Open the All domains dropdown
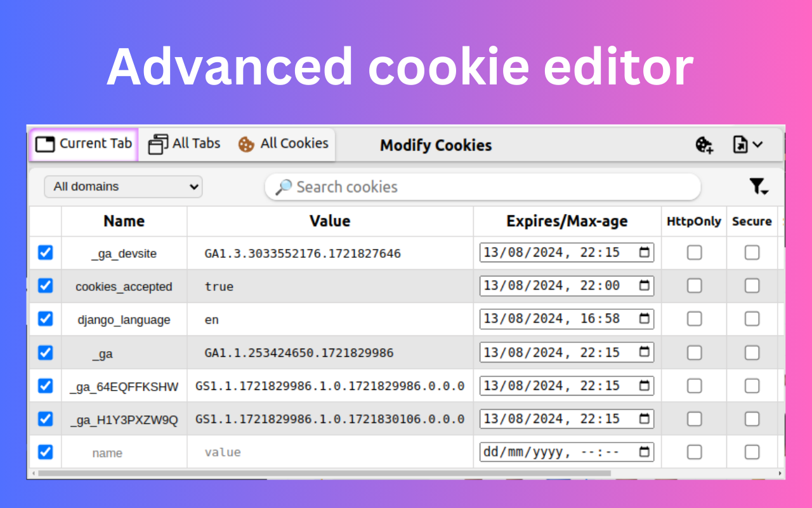Image resolution: width=812 pixels, height=508 pixels. 122,186
